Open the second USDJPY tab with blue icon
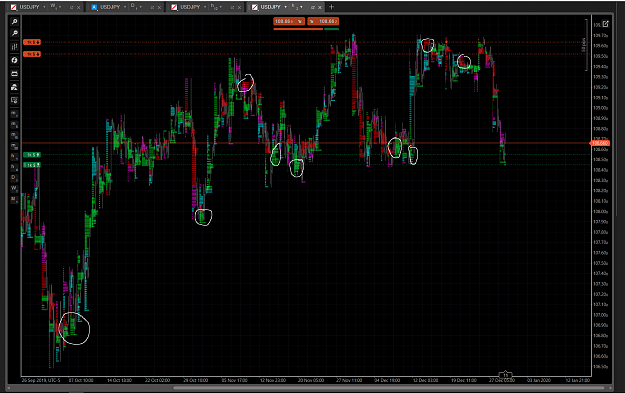This screenshot has height=393, width=625. [126, 7]
